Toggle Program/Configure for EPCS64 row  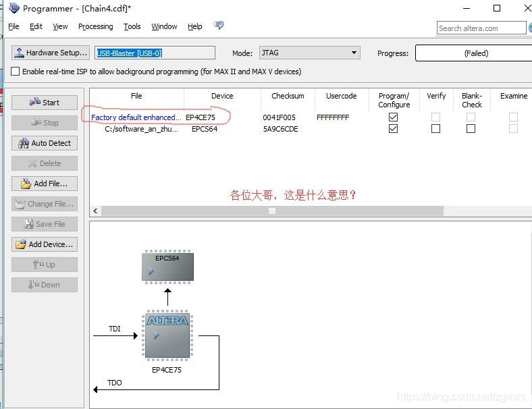pos(393,129)
